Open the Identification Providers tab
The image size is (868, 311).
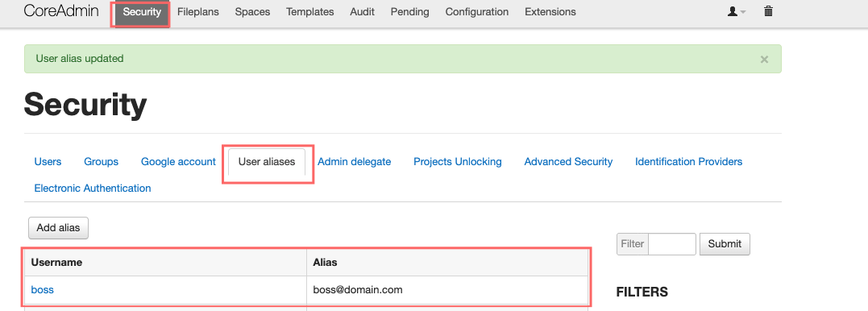[688, 162]
